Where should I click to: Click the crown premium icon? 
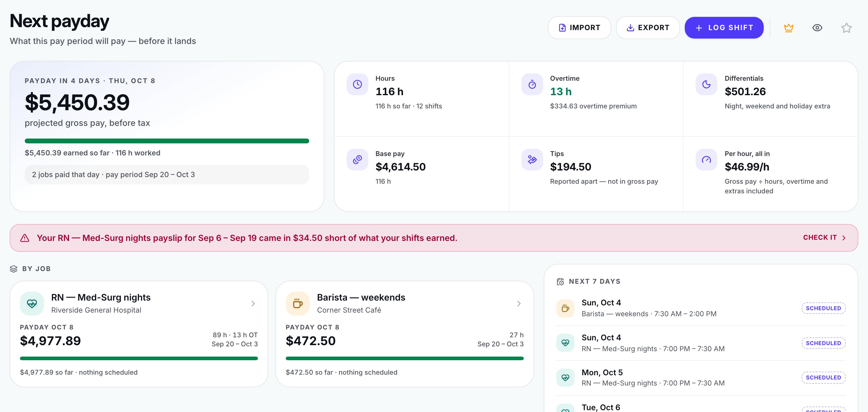click(788, 28)
